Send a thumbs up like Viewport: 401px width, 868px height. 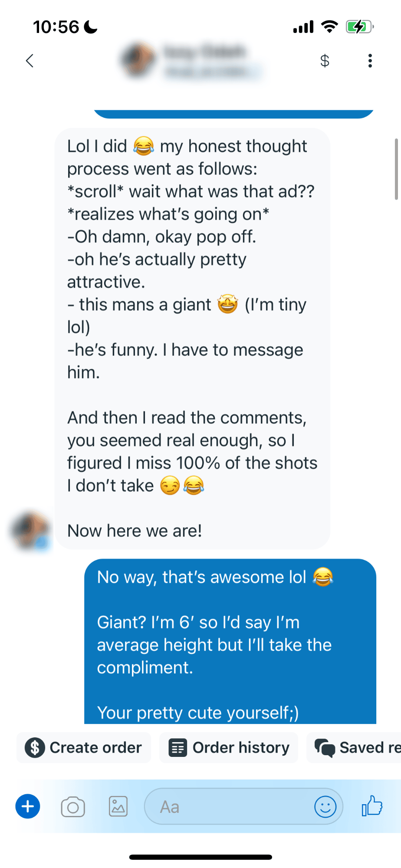pyautogui.click(x=372, y=806)
